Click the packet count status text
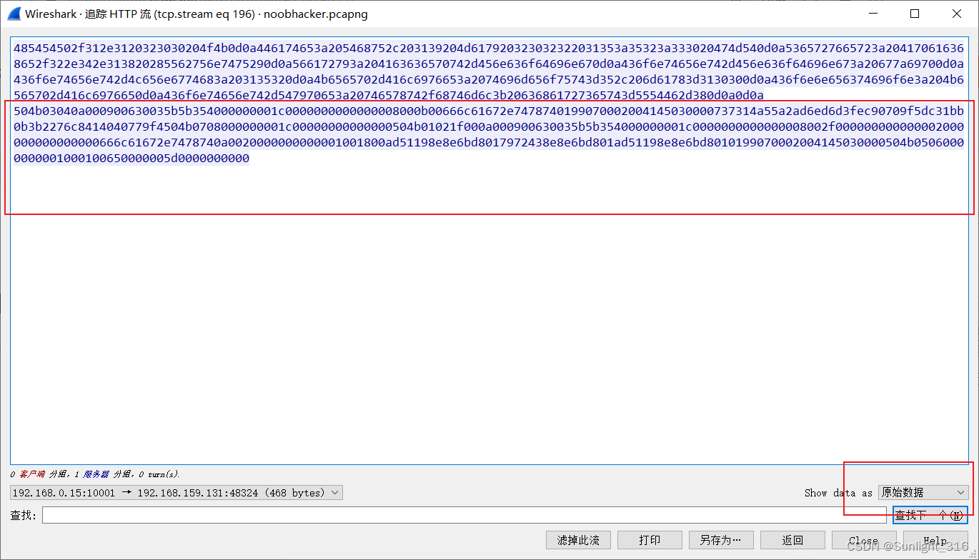The image size is (979, 560). 95,474
